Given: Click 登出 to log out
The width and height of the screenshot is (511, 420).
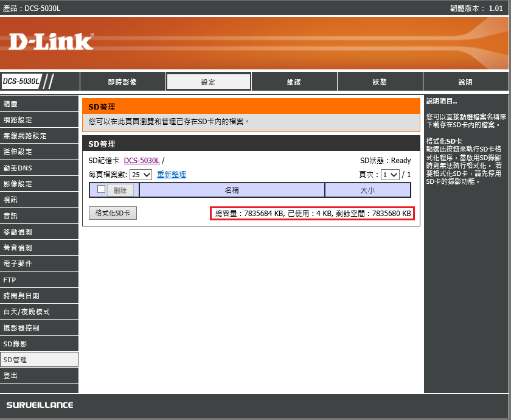Looking at the screenshot, I should (x=39, y=376).
